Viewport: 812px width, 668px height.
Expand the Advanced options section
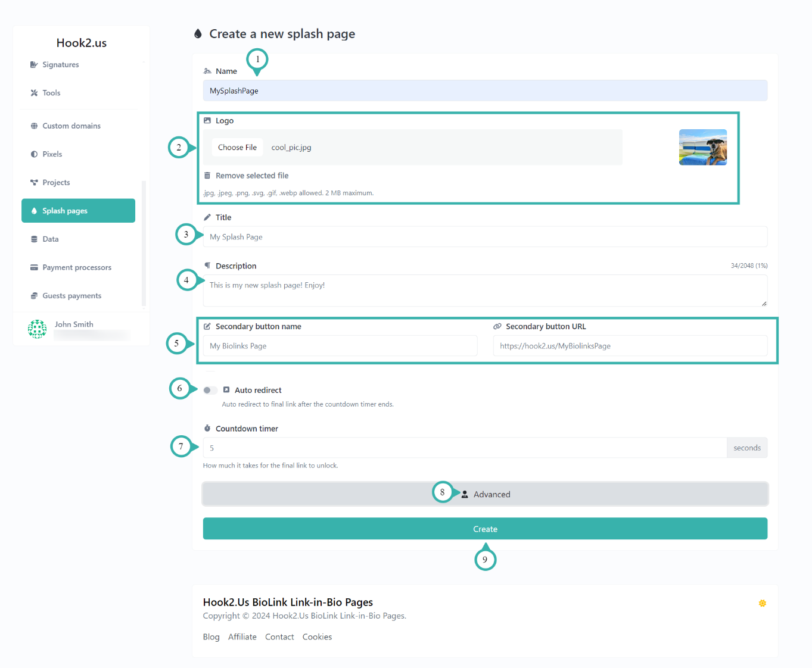(x=485, y=494)
